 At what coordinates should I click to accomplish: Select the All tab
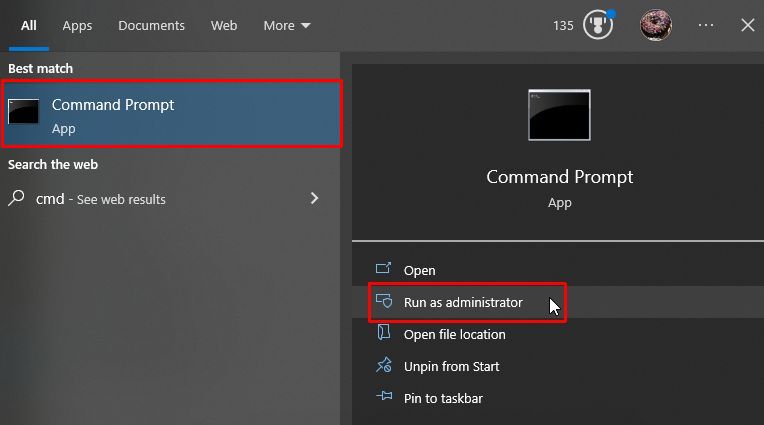click(28, 25)
